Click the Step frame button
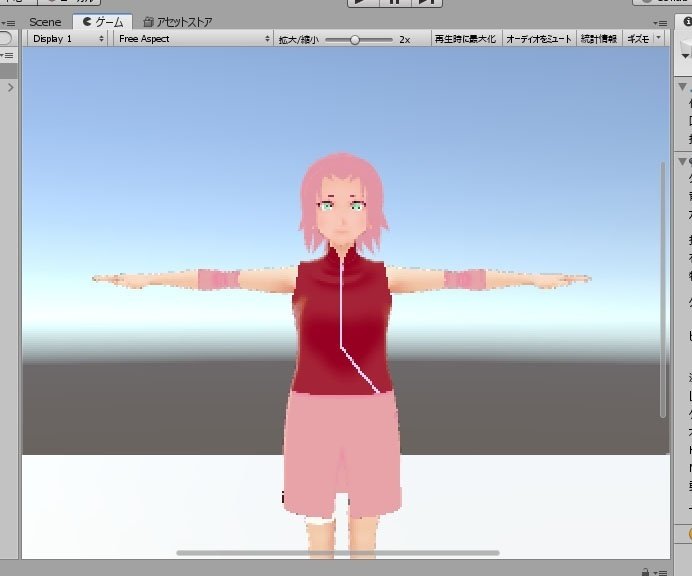This screenshot has width=692, height=576. point(427,3)
